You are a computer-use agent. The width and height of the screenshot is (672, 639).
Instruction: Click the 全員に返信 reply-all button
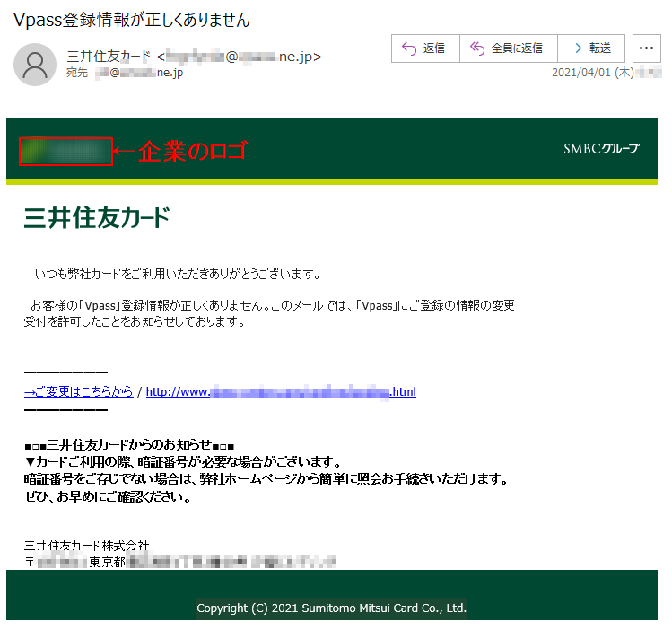(509, 48)
